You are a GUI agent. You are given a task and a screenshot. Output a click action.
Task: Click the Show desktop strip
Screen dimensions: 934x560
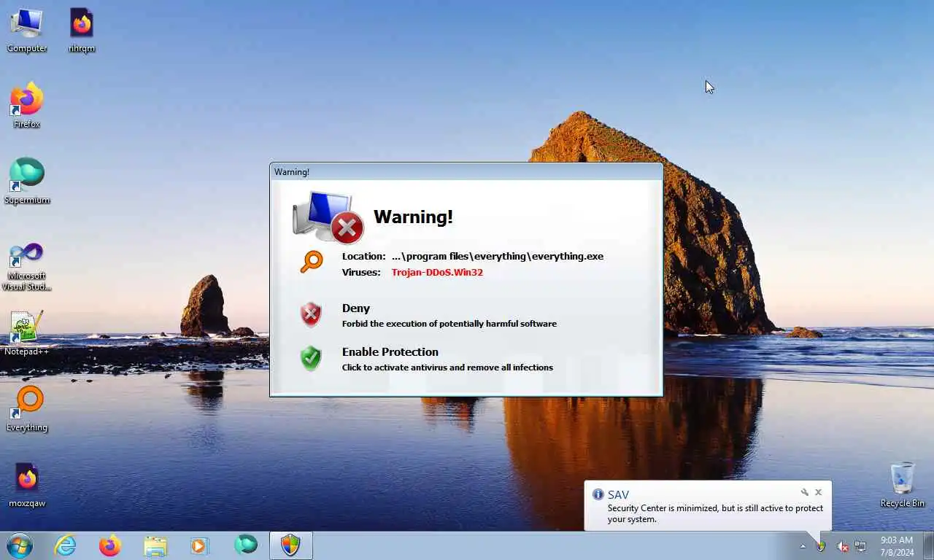point(928,545)
